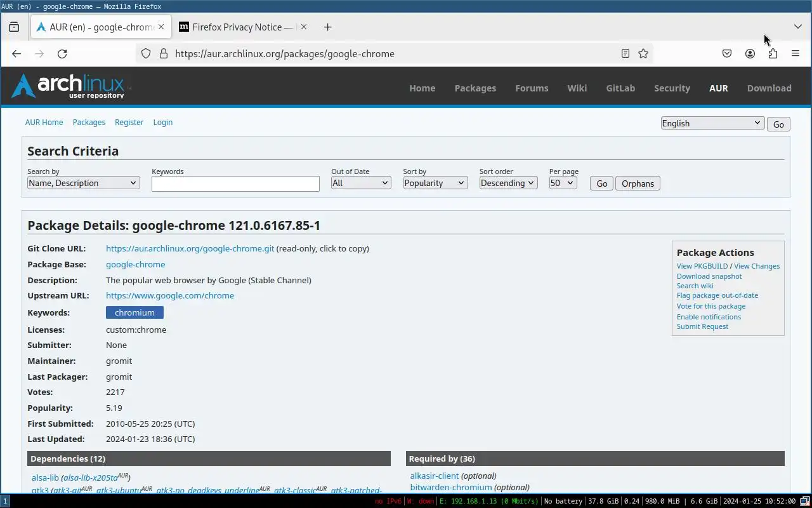Click the padlock site security icon
This screenshot has width=812, height=508.
click(x=163, y=54)
